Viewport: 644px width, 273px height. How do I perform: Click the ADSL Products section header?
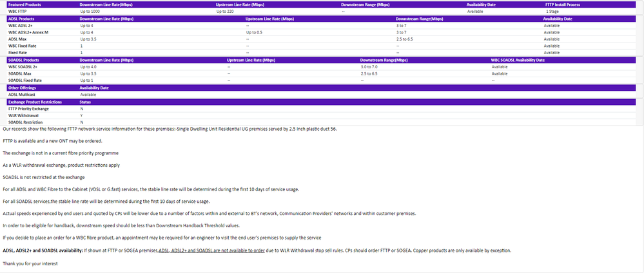(21, 19)
